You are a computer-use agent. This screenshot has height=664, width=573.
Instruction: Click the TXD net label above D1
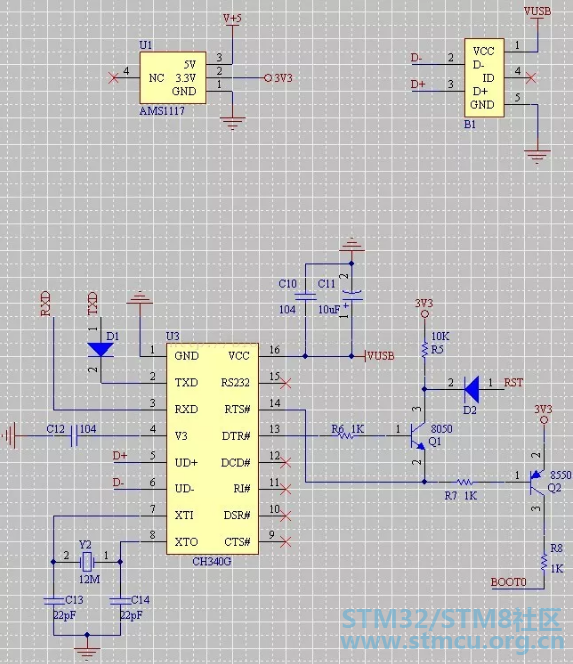[93, 304]
